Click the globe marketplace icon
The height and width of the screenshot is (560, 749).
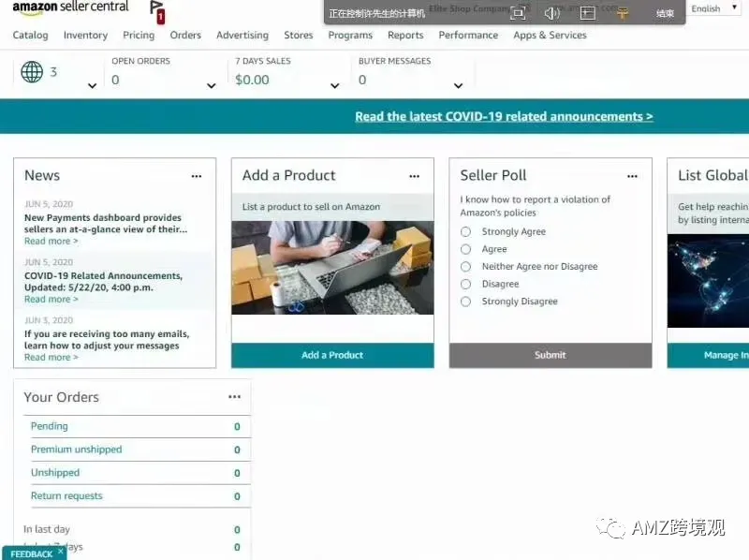(x=32, y=72)
